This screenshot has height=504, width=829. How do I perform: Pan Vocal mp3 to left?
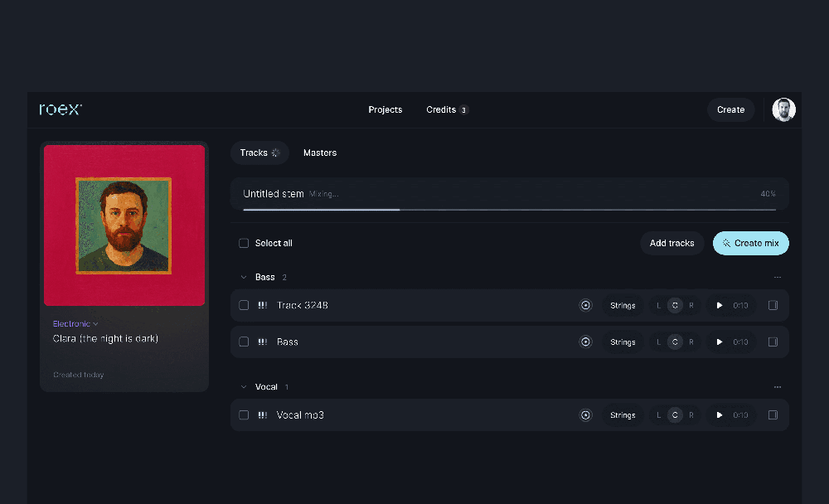[658, 415]
